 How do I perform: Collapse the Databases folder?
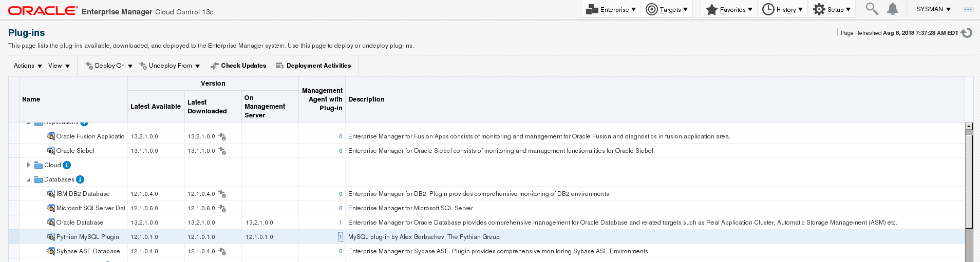[x=29, y=179]
